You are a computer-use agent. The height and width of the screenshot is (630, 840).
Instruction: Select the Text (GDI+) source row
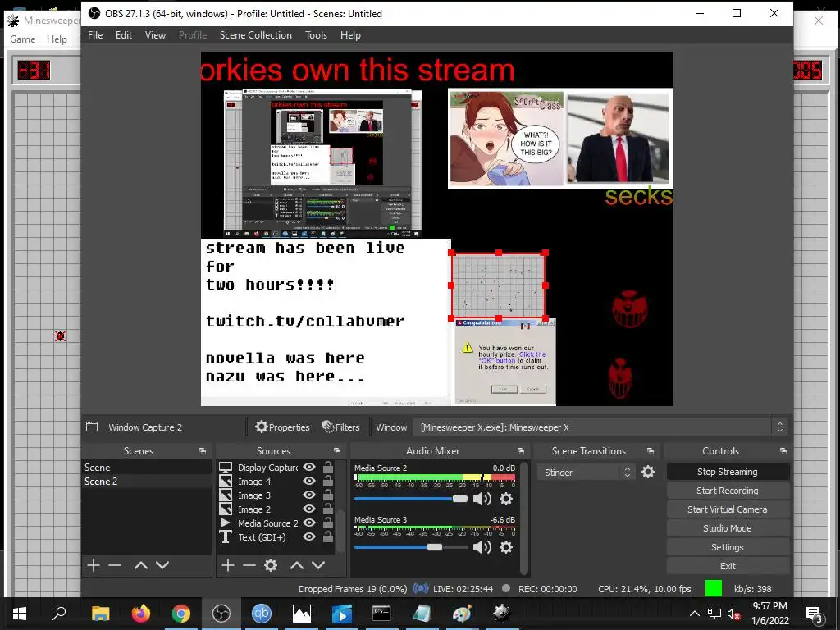point(276,536)
